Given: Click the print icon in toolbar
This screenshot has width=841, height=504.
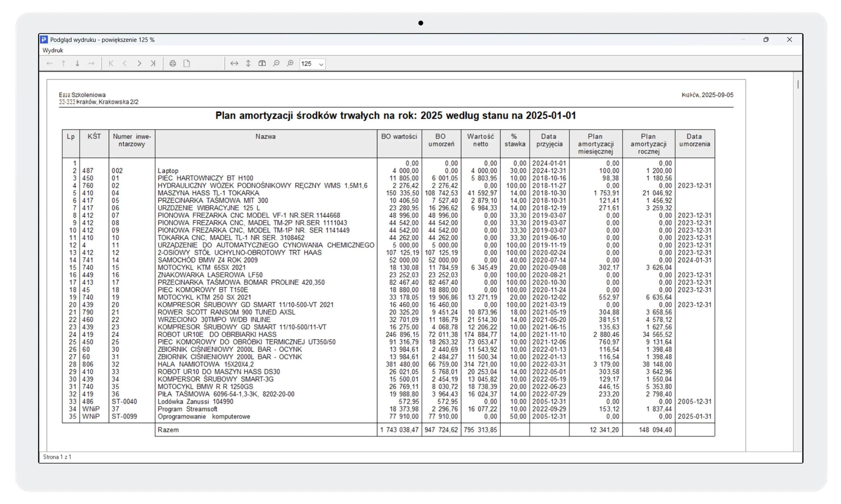Looking at the screenshot, I should 172,63.
